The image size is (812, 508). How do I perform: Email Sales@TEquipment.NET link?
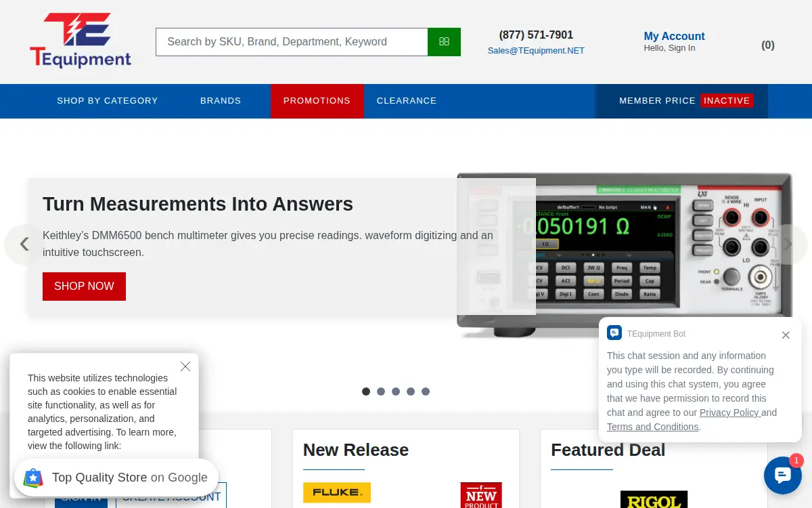tap(536, 51)
